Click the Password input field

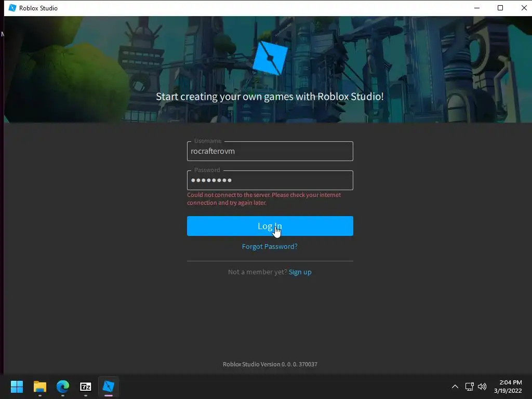pyautogui.click(x=270, y=180)
